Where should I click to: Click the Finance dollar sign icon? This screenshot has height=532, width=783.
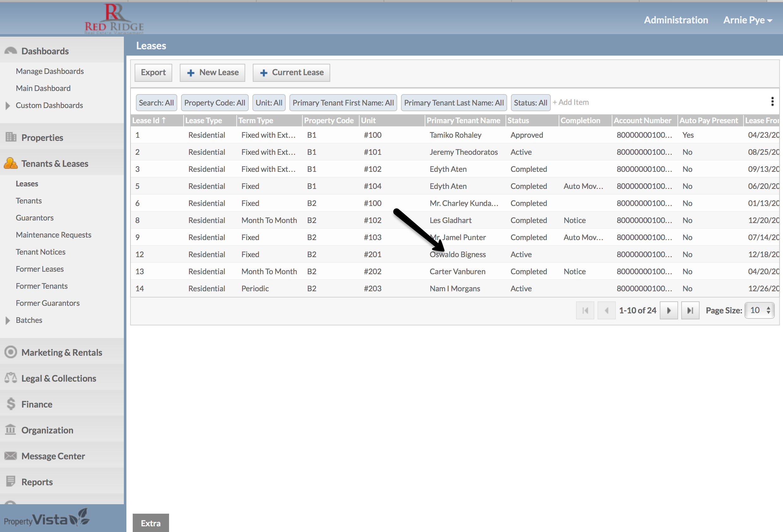10,404
